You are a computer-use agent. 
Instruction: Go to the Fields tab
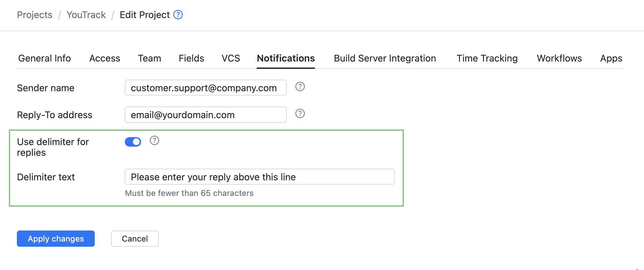click(191, 58)
